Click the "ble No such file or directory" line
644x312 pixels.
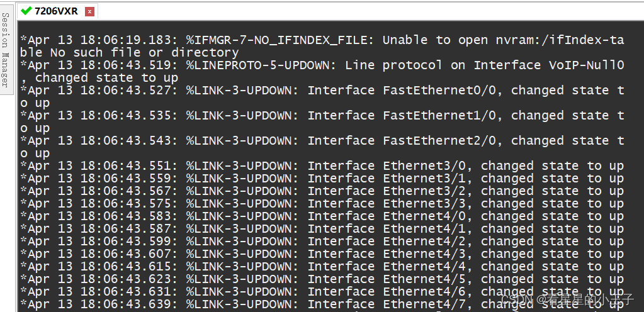click(130, 53)
